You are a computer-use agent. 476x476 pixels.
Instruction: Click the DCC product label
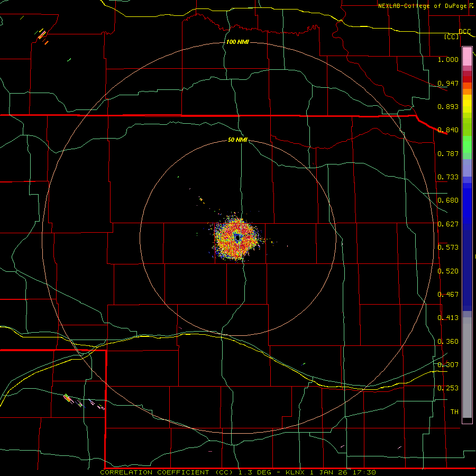[464, 32]
